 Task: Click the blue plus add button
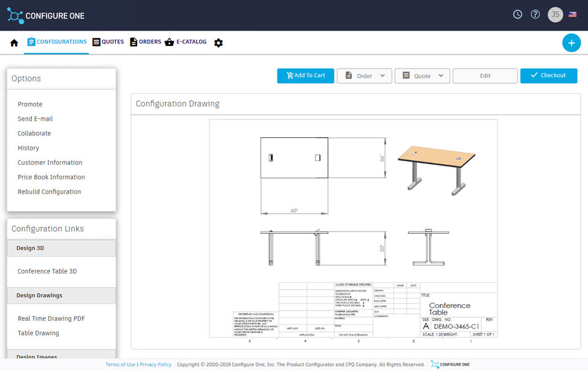[571, 43]
